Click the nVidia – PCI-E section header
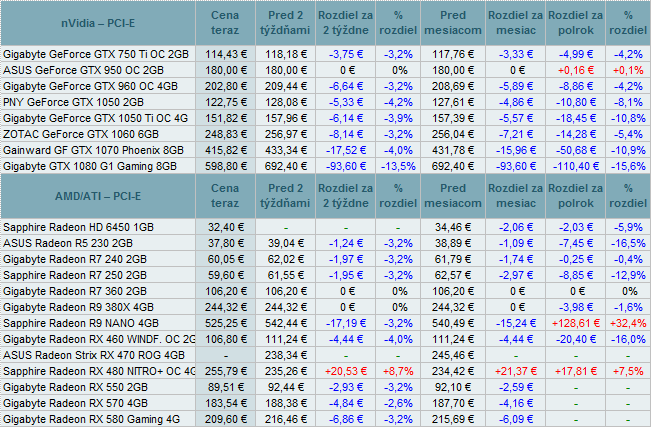This screenshot has width=651, height=427. pyautogui.click(x=98, y=23)
